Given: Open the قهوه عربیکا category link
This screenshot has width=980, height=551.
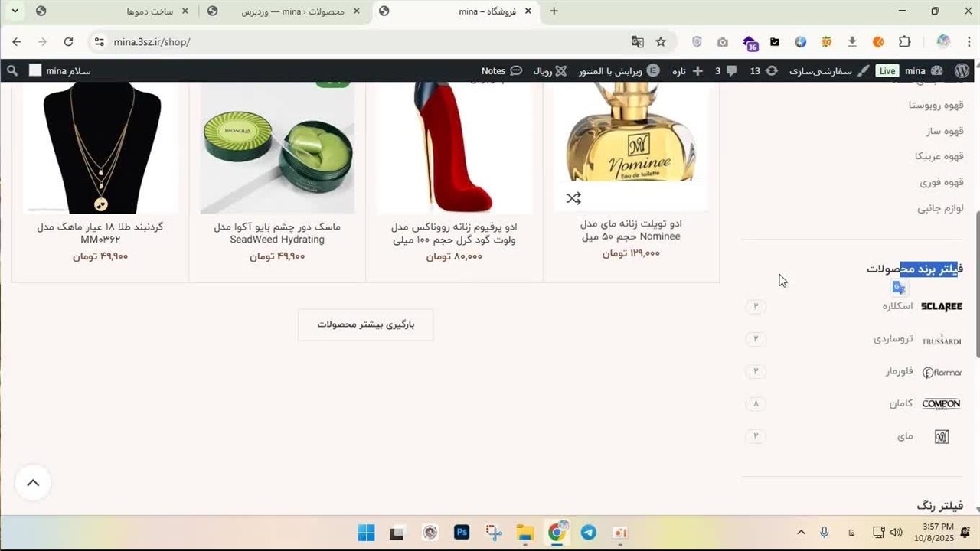Looking at the screenshot, I should [939, 156].
